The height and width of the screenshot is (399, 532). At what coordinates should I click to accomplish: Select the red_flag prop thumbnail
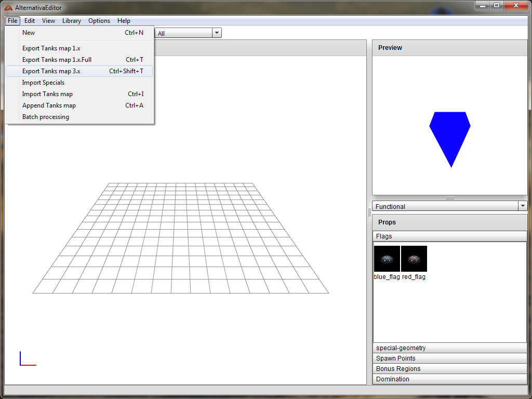414,259
